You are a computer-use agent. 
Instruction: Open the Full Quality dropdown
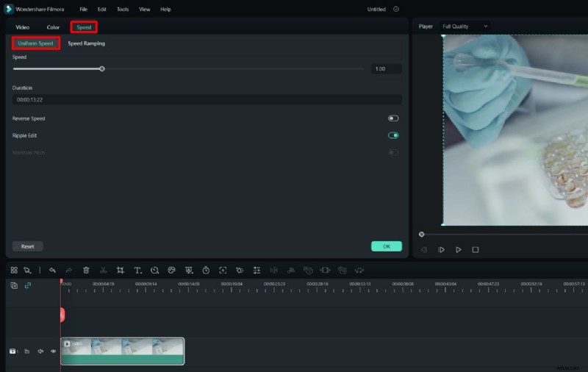point(465,26)
